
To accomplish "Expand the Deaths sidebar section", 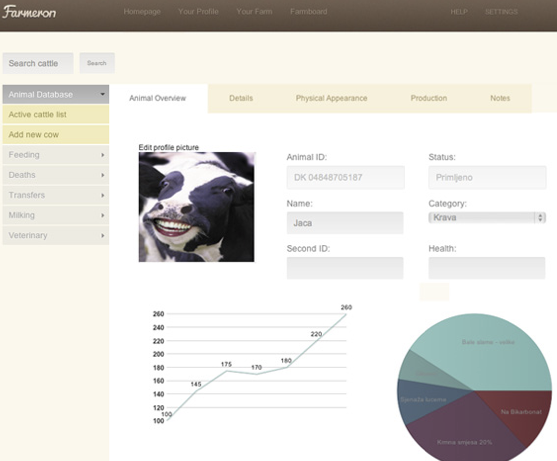I will (x=56, y=175).
